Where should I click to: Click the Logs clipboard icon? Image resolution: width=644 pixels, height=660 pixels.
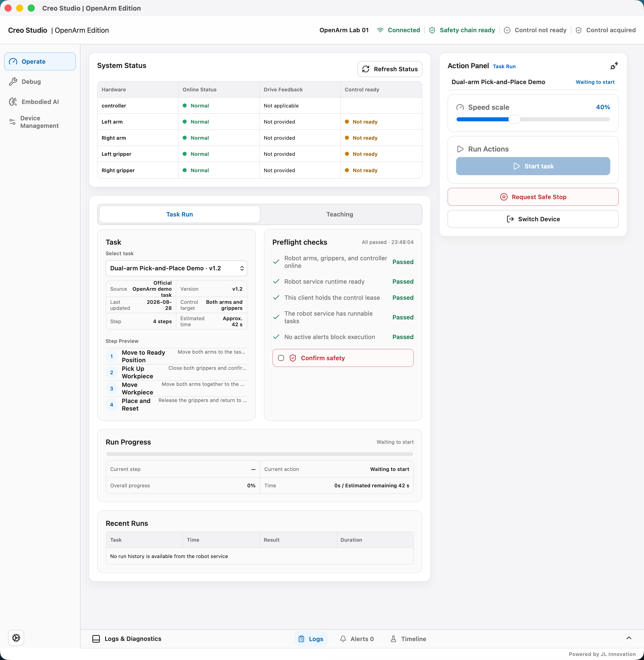(x=301, y=639)
